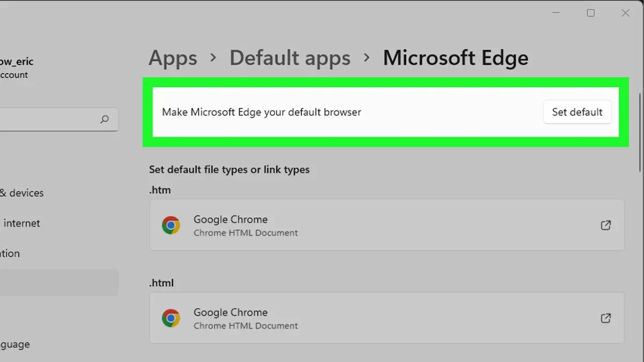Click the search magnifier icon in sidebar
Screen dimensions: 644x362
click(x=105, y=119)
